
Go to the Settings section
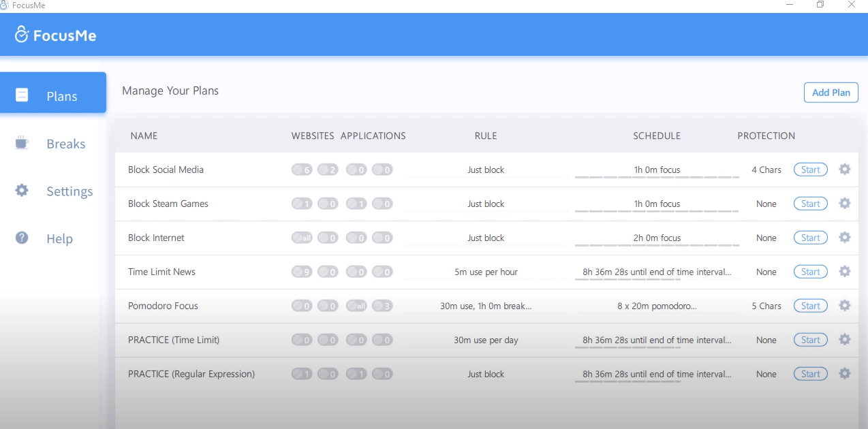(x=53, y=191)
